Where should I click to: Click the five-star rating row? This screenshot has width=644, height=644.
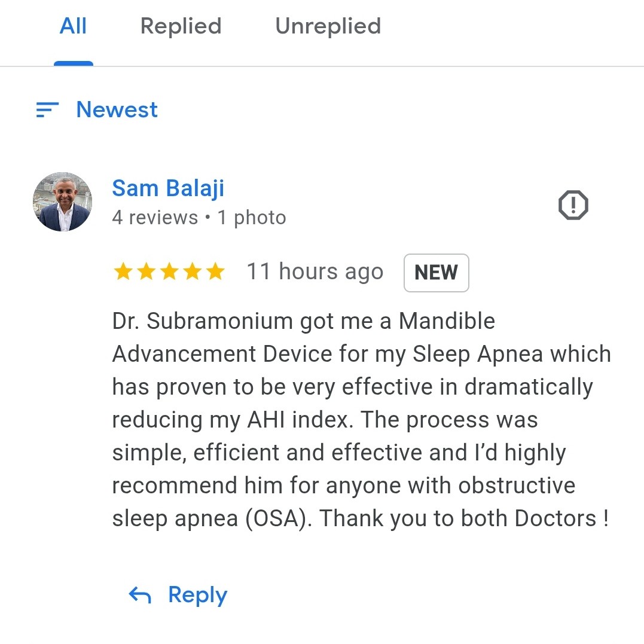169,272
